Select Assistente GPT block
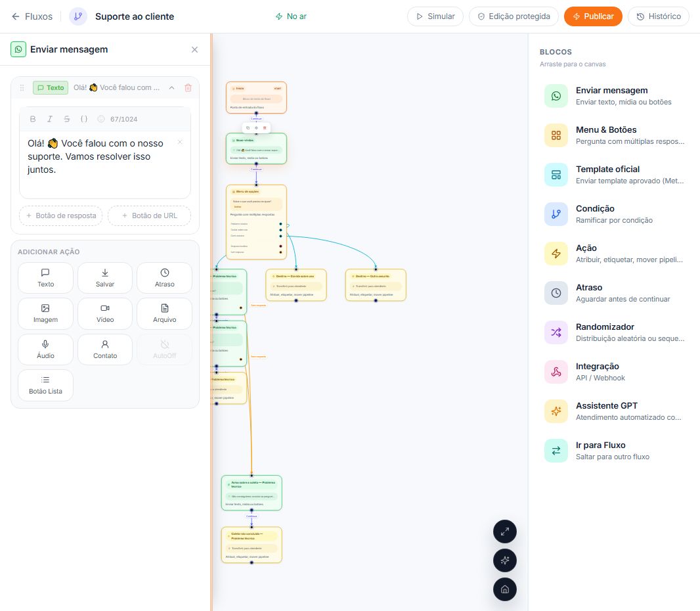700x611 pixels. 614,411
